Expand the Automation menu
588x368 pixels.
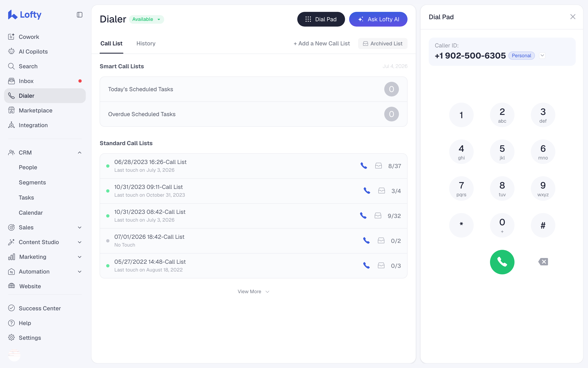[79, 272]
